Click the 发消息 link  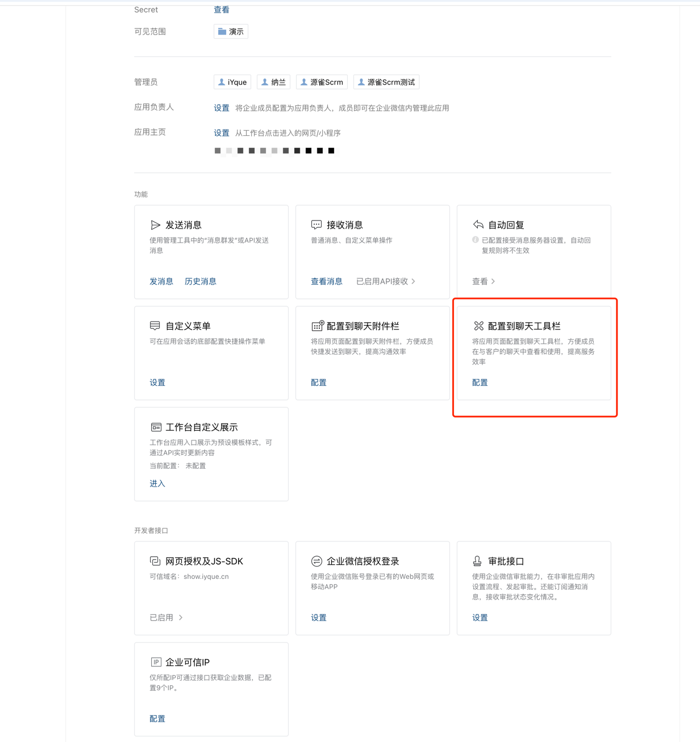[x=161, y=281]
